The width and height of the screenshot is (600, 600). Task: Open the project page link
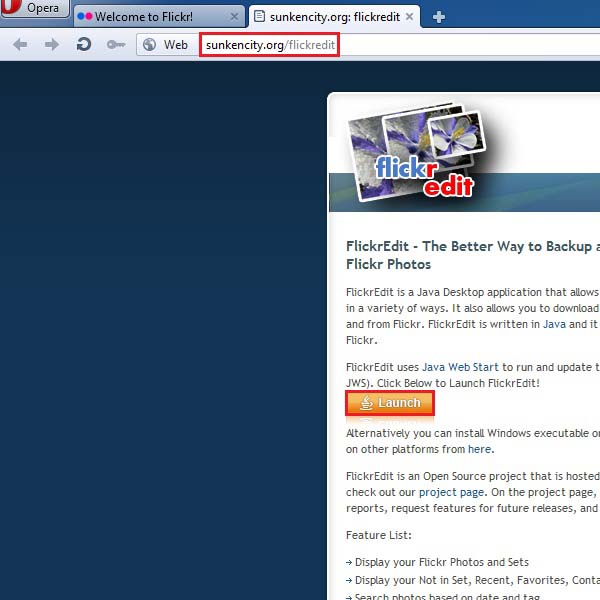[x=451, y=492]
